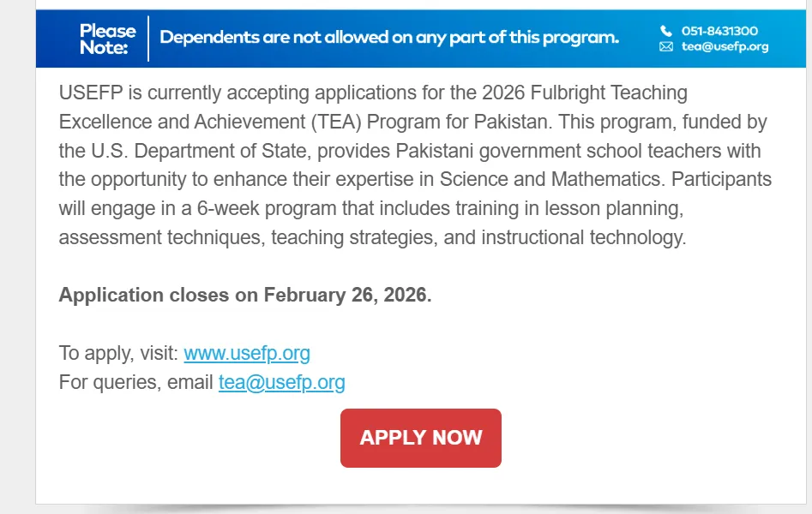Screen dimensions: 812x514
Task: Click the "For queries, email" text
Action: (135, 382)
